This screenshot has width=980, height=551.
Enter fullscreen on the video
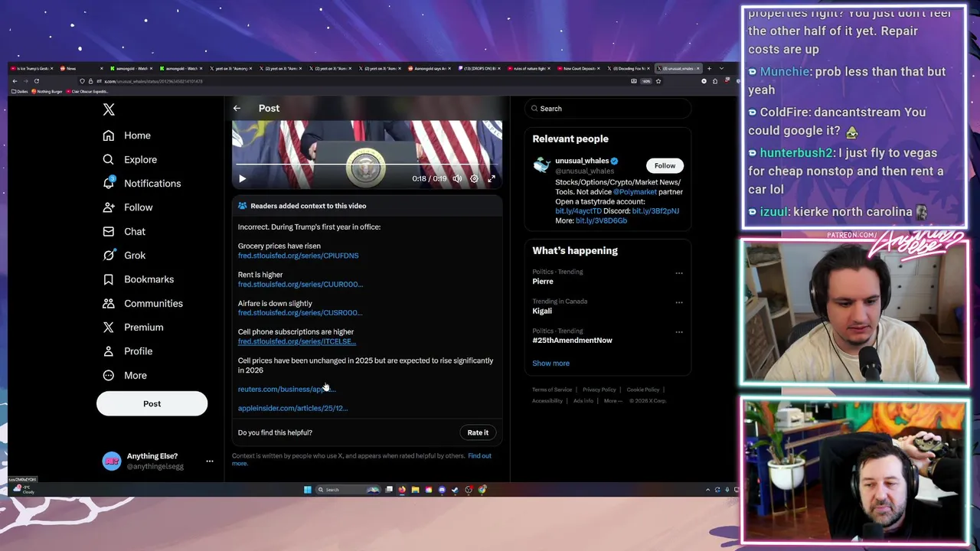(x=492, y=178)
